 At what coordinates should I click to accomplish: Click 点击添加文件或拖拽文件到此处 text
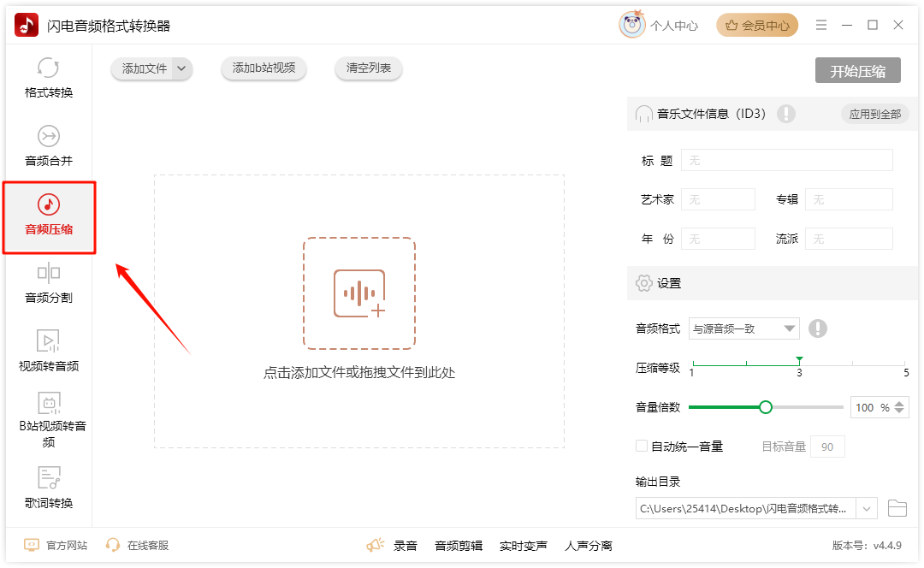358,372
